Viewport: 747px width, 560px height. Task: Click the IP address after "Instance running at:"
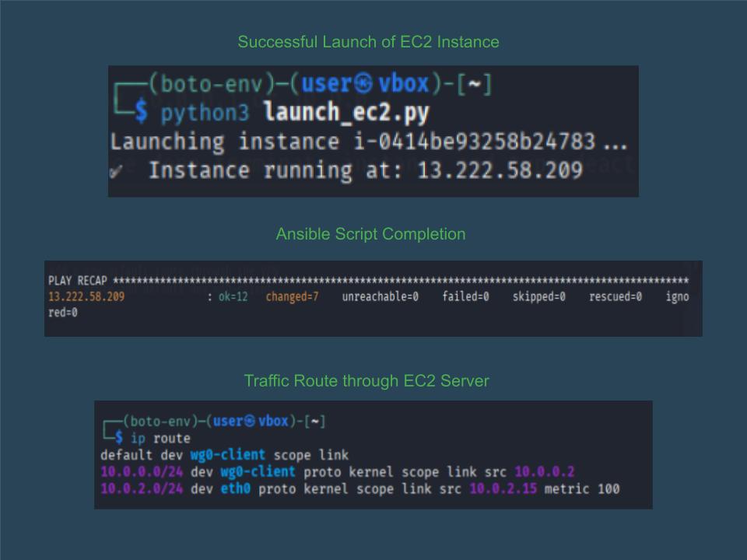pyautogui.click(x=500, y=170)
